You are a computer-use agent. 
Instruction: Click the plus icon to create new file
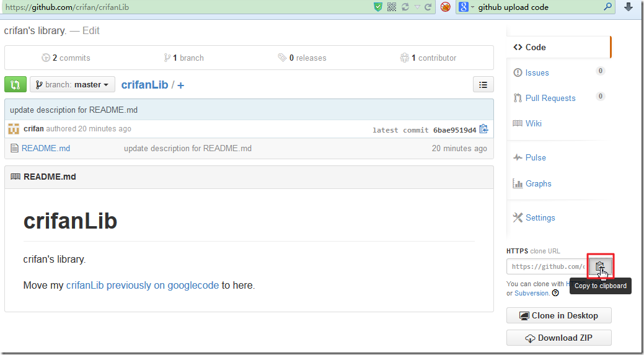[181, 85]
